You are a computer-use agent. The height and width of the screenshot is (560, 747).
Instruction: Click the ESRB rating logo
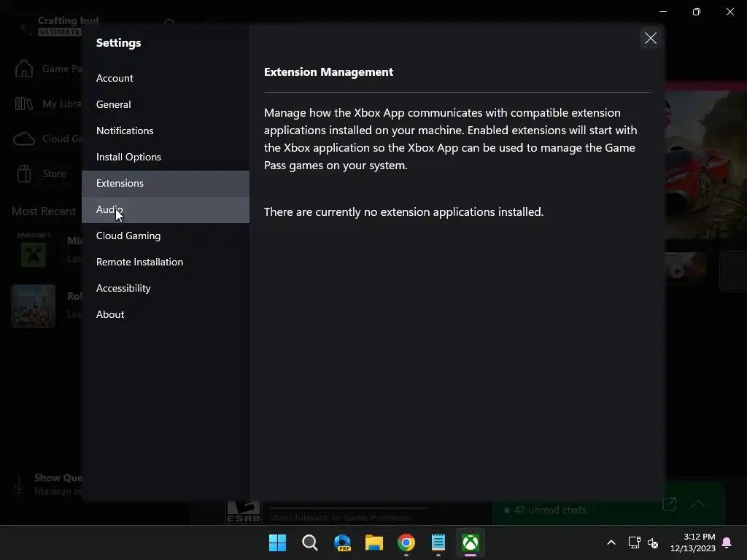[244, 512]
